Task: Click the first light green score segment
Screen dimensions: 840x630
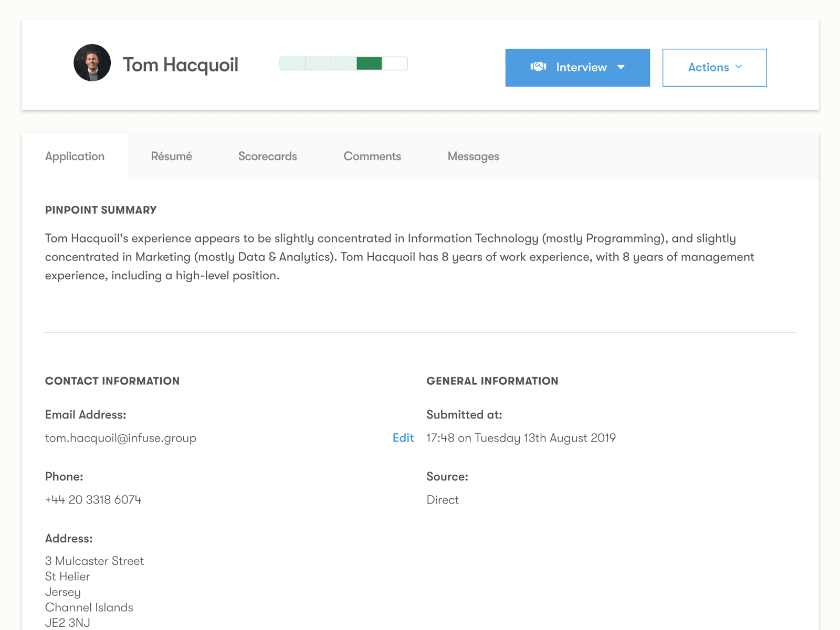Action: click(292, 64)
